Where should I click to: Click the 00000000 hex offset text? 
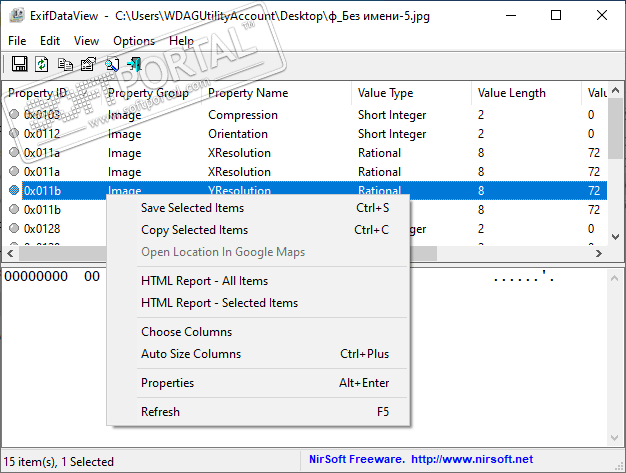pyautogui.click(x=36, y=276)
